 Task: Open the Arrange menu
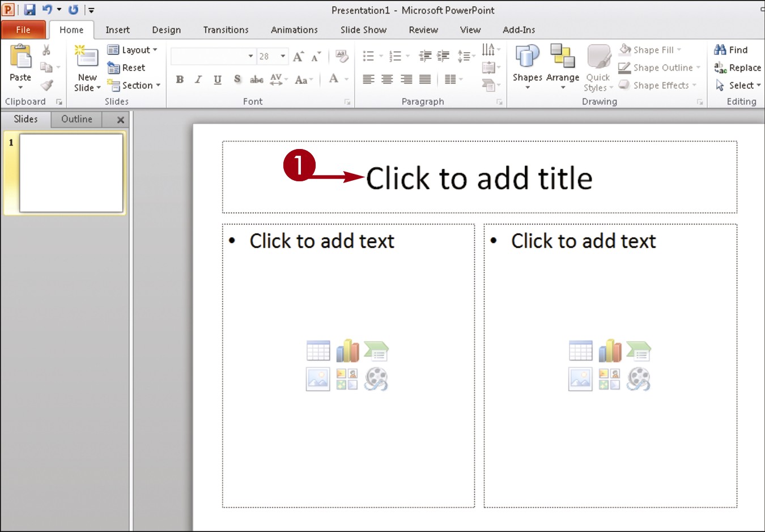click(x=563, y=66)
